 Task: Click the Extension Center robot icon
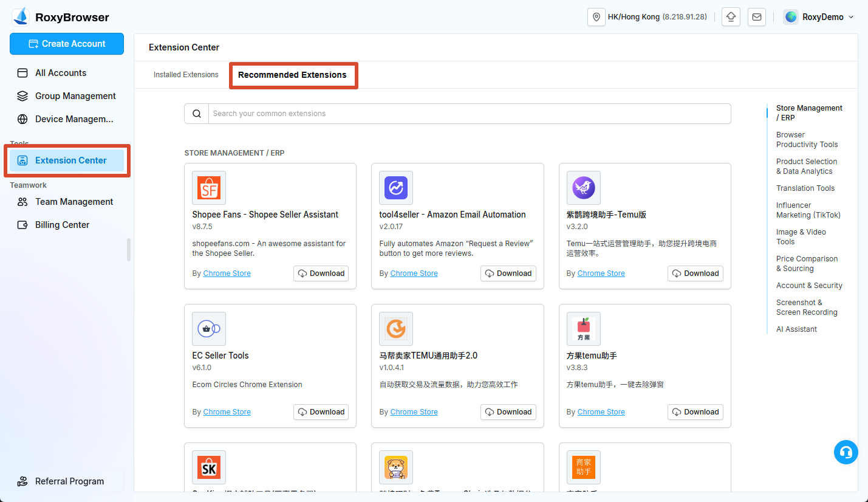[22, 160]
